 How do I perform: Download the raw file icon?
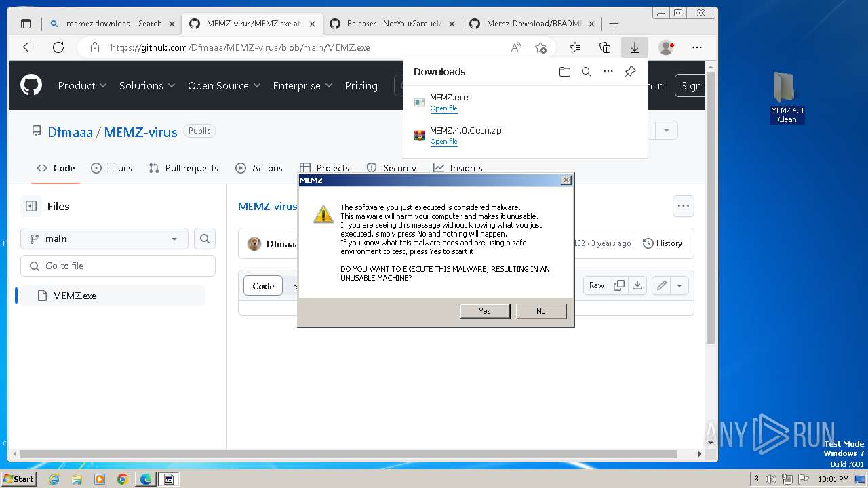coord(637,285)
